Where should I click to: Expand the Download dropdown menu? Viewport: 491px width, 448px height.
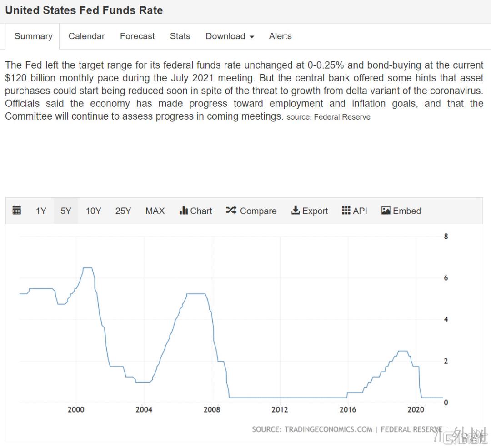click(230, 36)
